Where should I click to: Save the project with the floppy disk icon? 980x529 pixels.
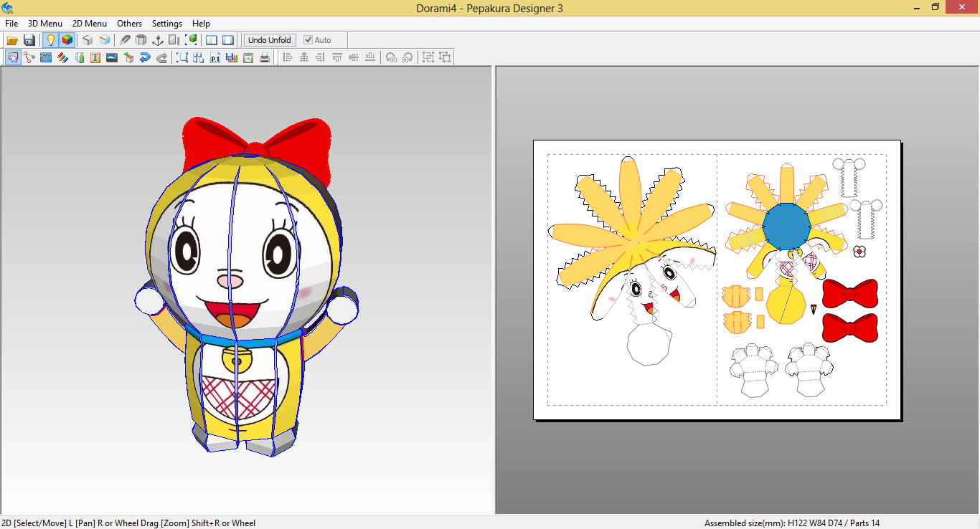(x=29, y=40)
